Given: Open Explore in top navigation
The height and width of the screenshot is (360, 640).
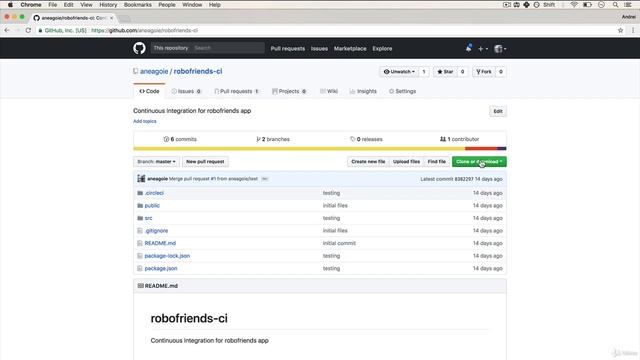Looking at the screenshot, I should tap(382, 49).
